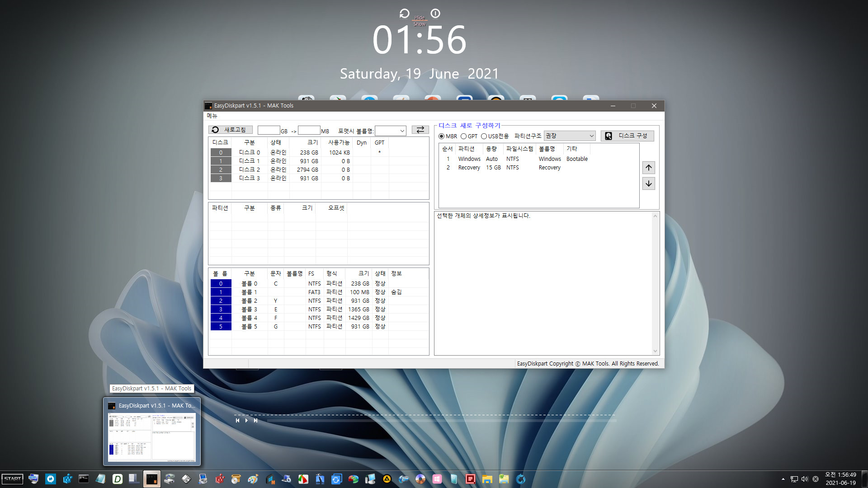Click the 볼륨명 header in volume list

pyautogui.click(x=295, y=273)
